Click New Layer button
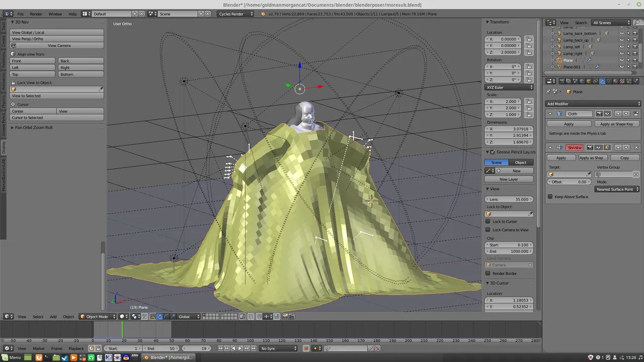Image resolution: width=644 pixels, height=362 pixels. pos(509,179)
